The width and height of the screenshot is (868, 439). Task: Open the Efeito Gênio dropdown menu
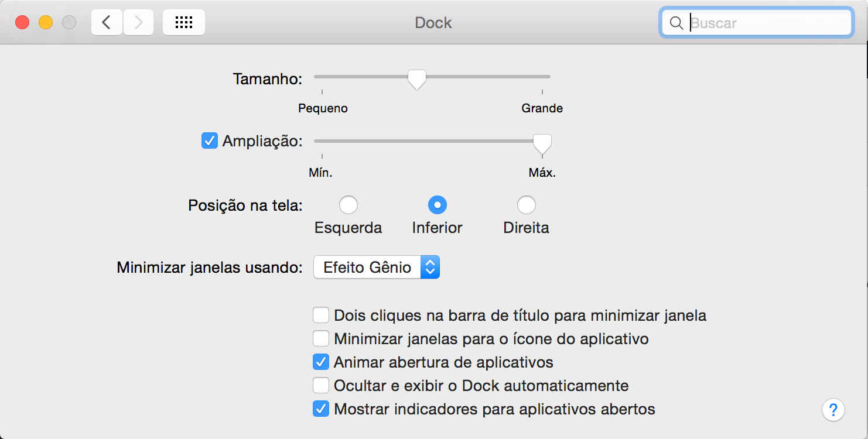(377, 267)
